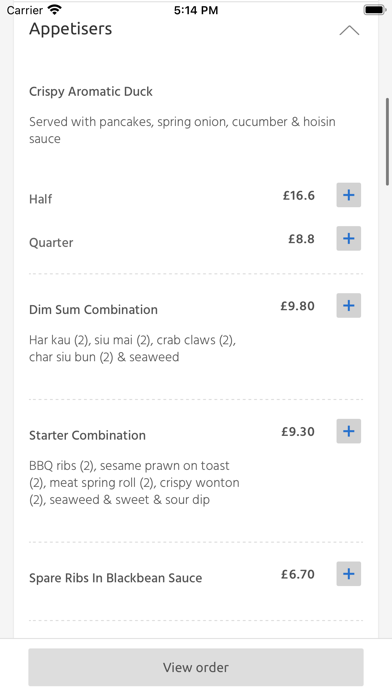Screen dimensions: 392x696
Task: Tap the Appetisers section heading
Action: (x=71, y=29)
